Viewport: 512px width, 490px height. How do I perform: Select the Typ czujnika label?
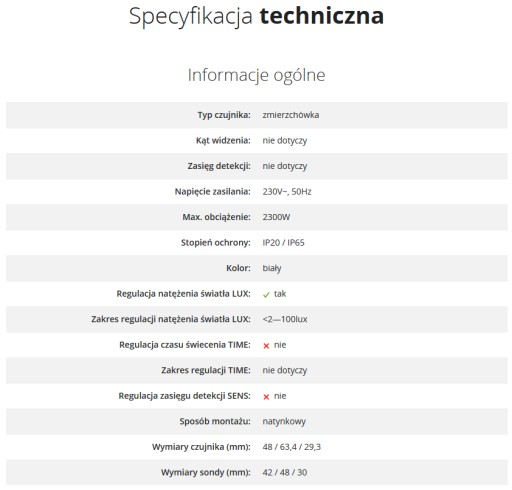224,115
